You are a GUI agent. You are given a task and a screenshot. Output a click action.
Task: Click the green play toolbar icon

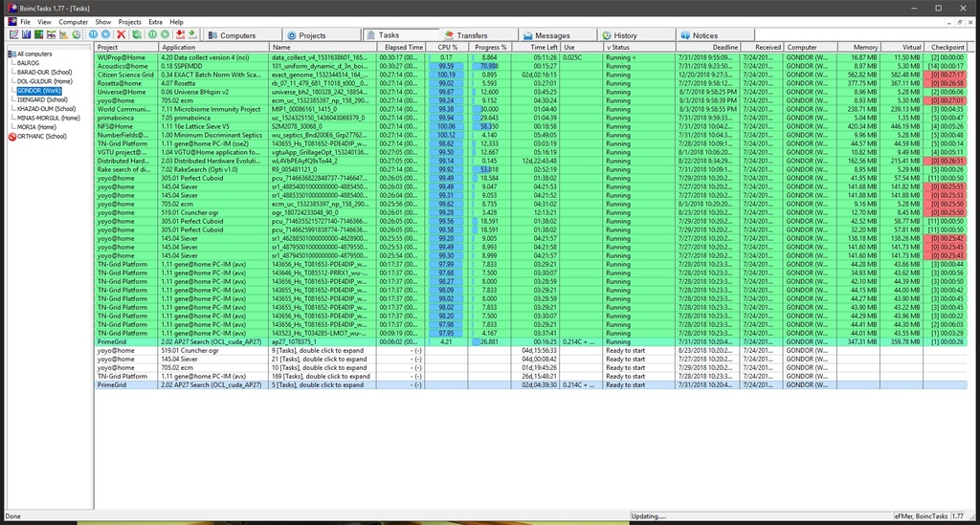point(165,35)
